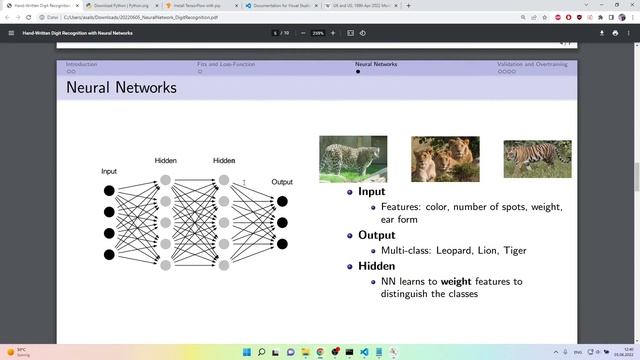Screen dimensions: 640x360
Task: Click the address bar with PDF file path
Action: pyautogui.click(x=278, y=18)
